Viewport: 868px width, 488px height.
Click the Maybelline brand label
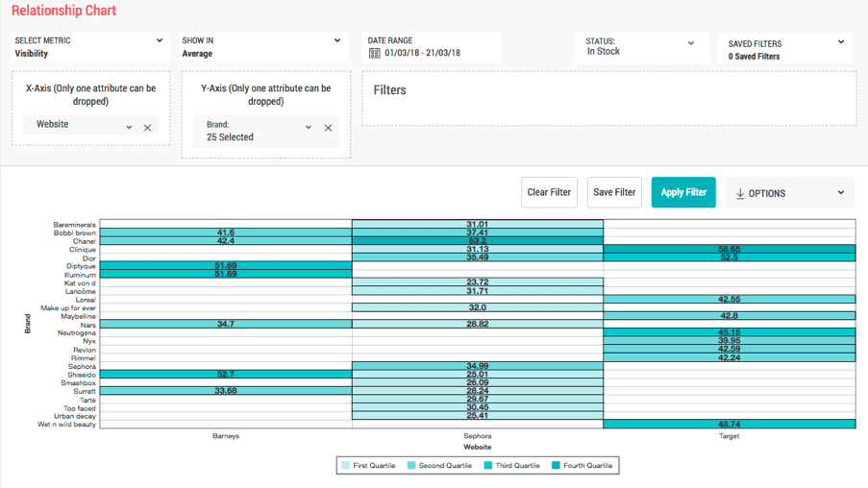click(x=78, y=316)
